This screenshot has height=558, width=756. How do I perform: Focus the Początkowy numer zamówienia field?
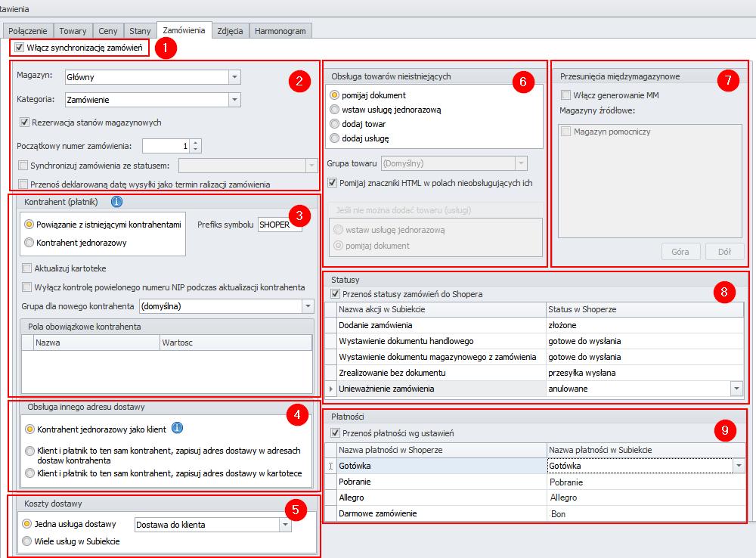pos(166,146)
